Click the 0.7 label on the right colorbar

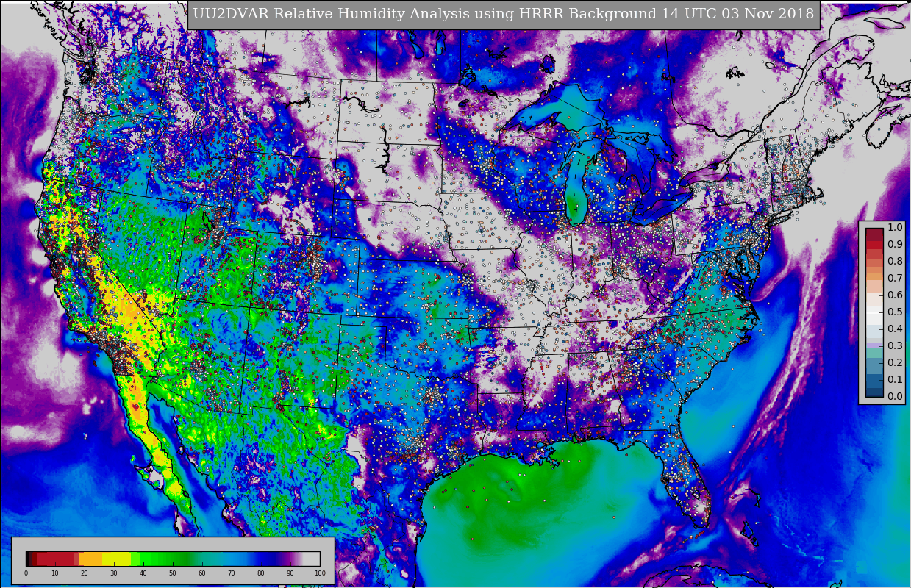tap(895, 279)
